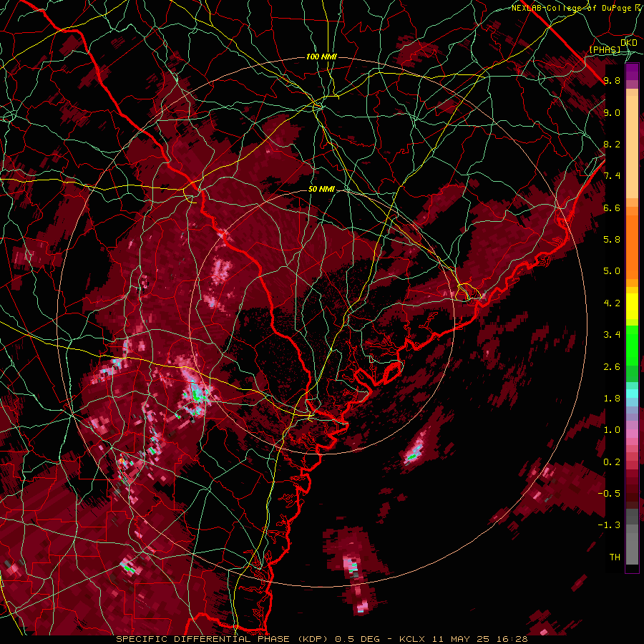Click the 5.0 value on color scale
This screenshot has width=644, height=644.
pos(612,271)
